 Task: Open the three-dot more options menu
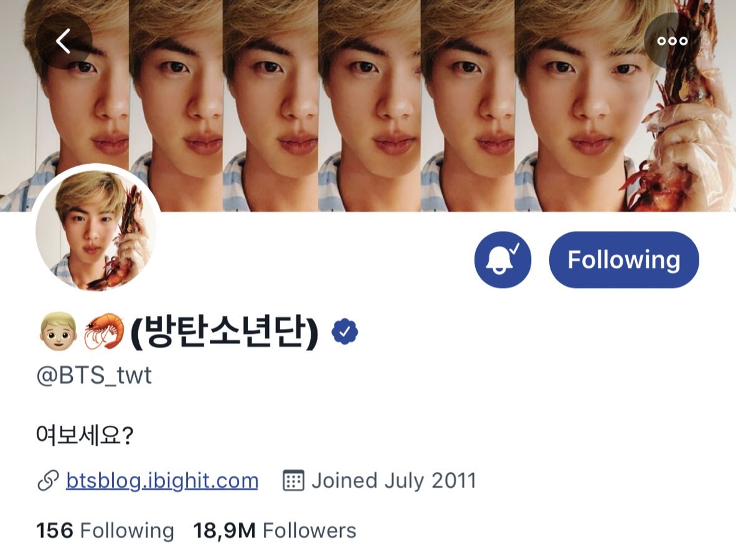672,41
